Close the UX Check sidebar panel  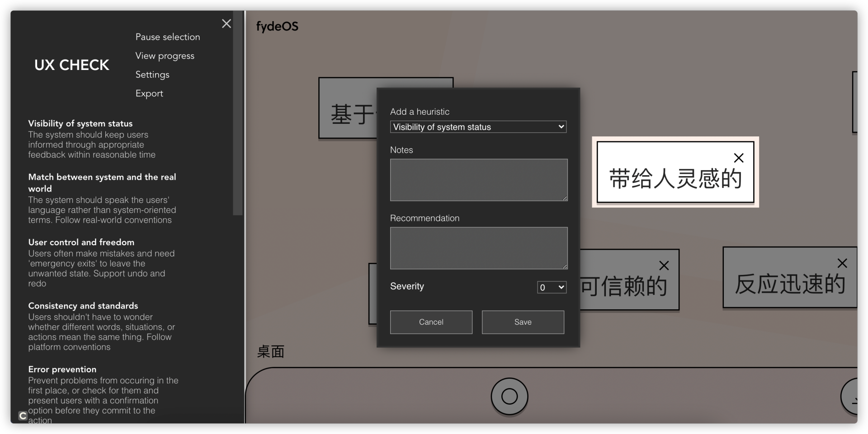226,23
